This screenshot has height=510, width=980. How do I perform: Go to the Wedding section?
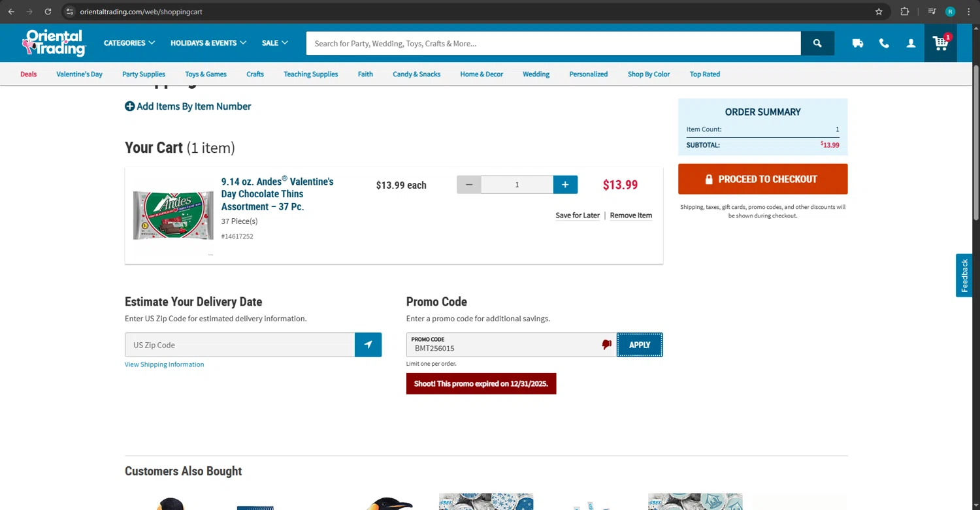coord(536,74)
